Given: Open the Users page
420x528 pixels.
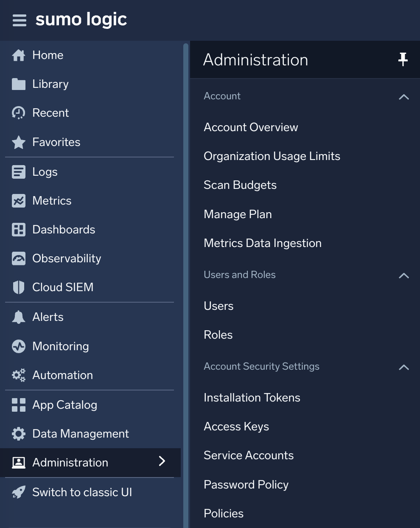Looking at the screenshot, I should click(218, 306).
